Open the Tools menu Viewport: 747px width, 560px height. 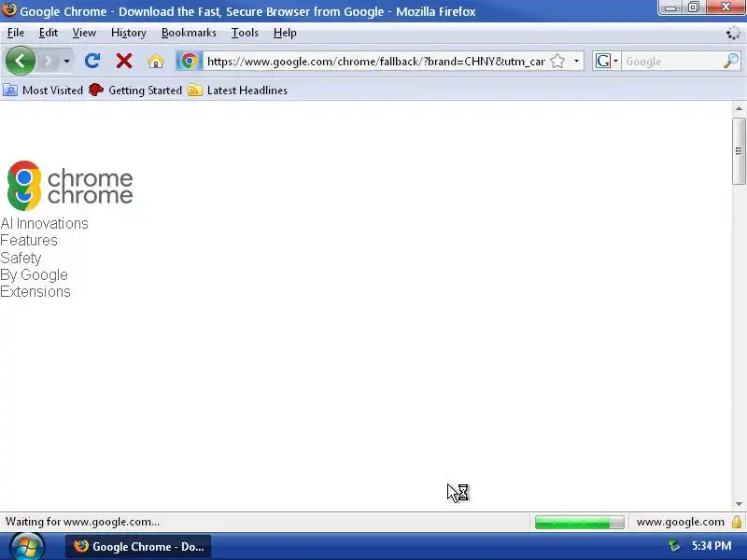click(x=245, y=33)
